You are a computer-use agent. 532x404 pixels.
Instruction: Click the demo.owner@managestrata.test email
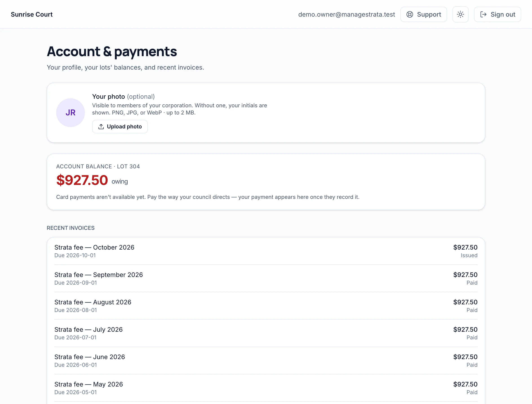click(346, 14)
